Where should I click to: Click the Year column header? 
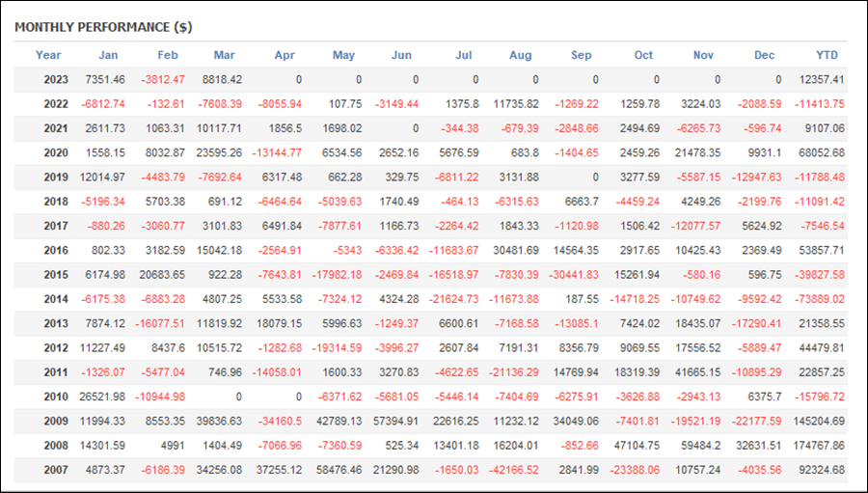(48, 55)
